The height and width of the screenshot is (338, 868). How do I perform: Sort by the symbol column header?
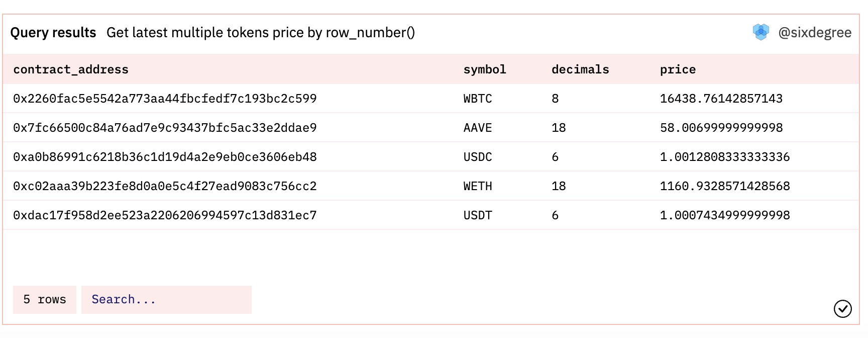click(484, 69)
